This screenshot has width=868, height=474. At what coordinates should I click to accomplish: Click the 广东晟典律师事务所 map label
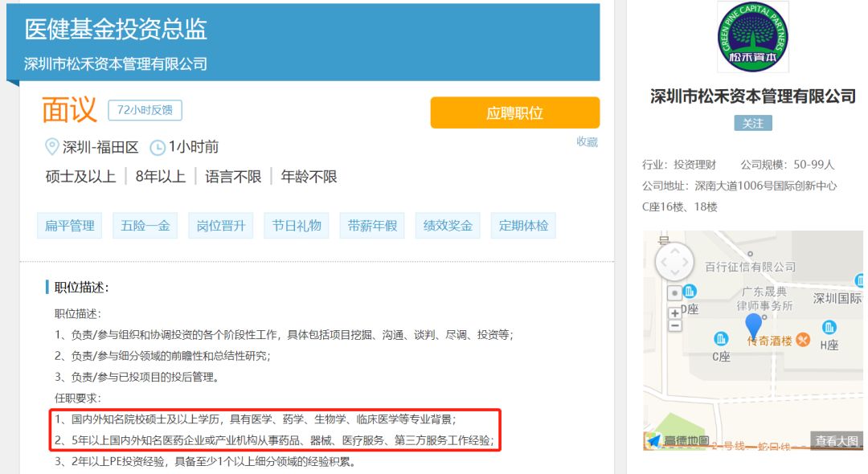point(764,299)
